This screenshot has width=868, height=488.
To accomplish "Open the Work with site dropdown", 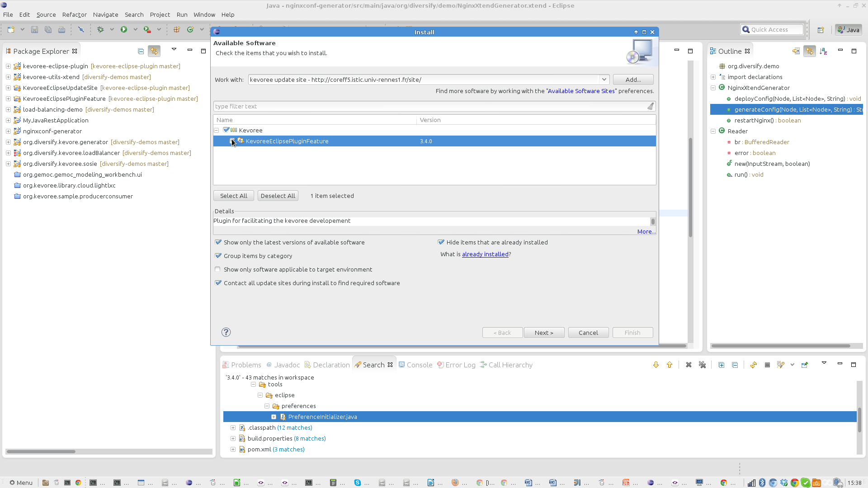I will point(604,80).
